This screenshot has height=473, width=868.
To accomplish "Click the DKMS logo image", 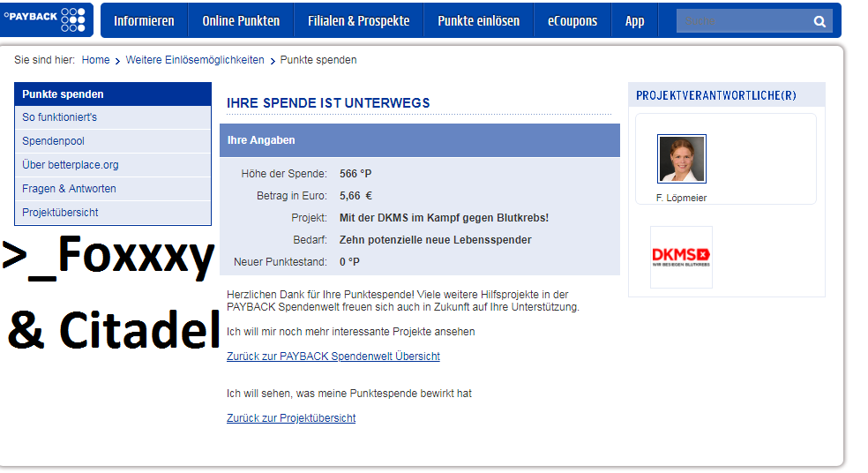I will pos(681,257).
